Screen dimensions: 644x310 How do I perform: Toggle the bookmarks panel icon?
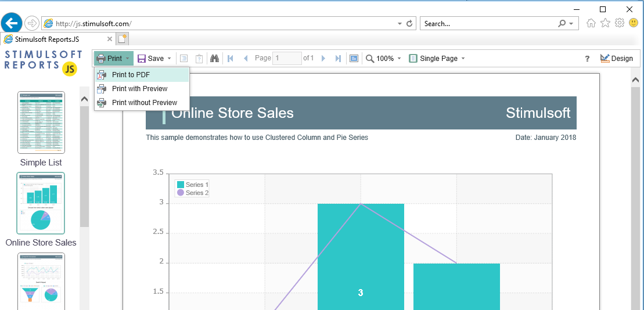[x=184, y=59]
